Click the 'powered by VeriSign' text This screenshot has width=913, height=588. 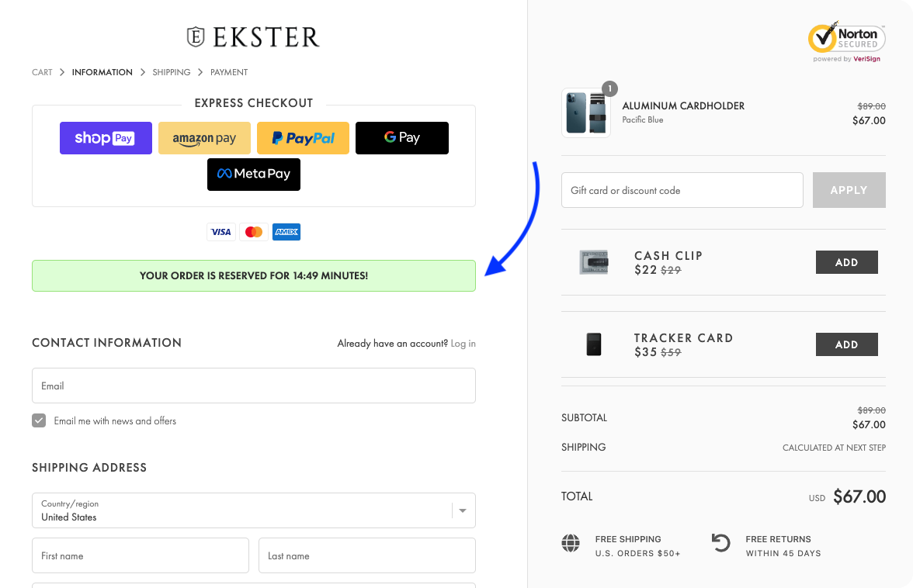(x=846, y=59)
